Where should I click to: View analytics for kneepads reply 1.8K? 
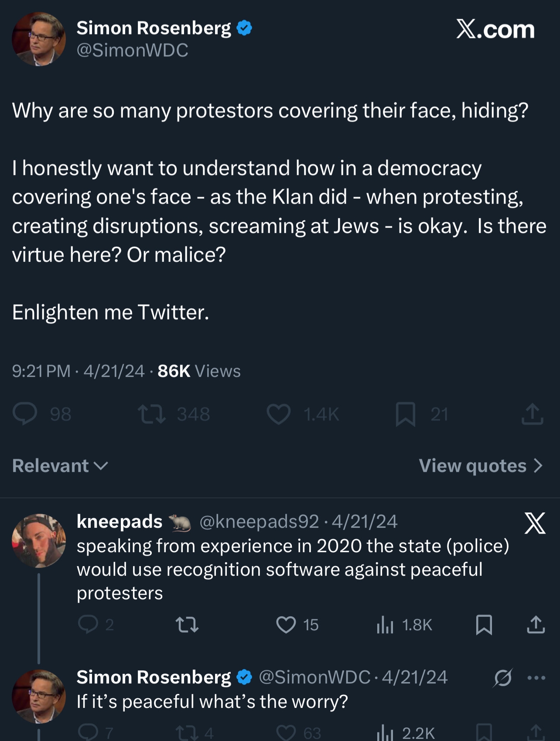click(x=385, y=625)
